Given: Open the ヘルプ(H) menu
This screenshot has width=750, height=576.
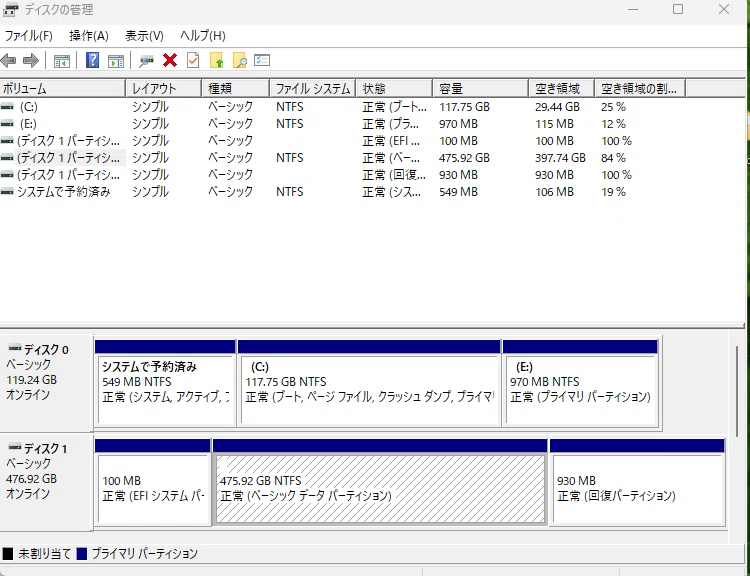Looking at the screenshot, I should tap(203, 36).
